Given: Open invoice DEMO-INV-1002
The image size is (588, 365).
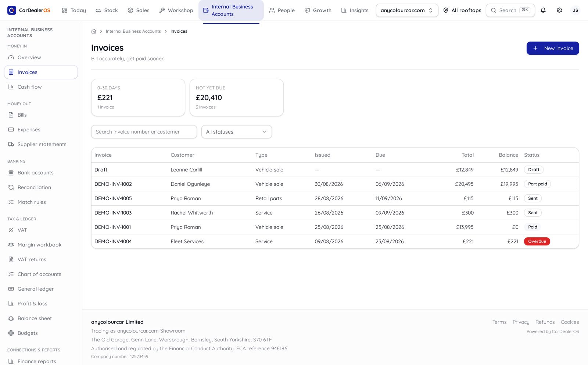Looking at the screenshot, I should tap(113, 184).
